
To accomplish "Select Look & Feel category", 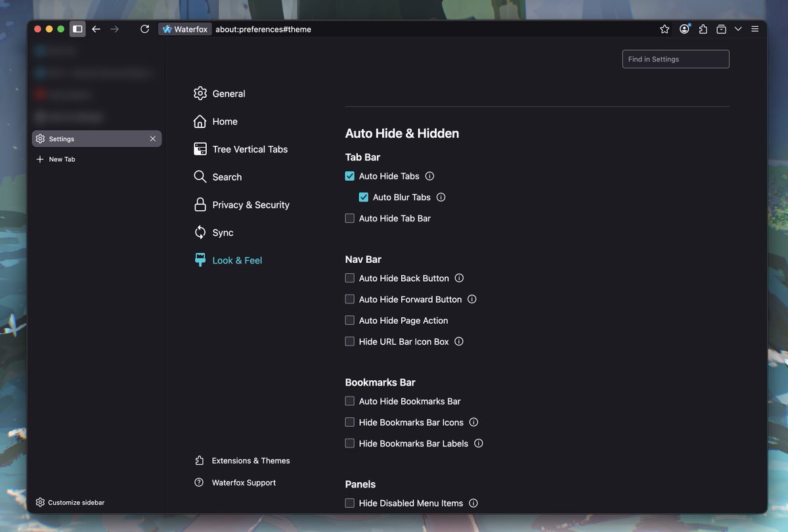I will click(227, 260).
